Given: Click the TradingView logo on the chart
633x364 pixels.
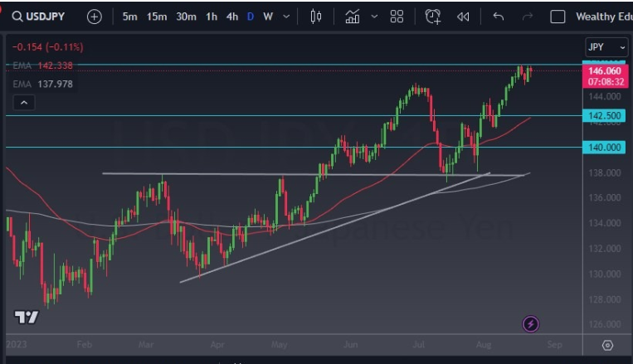Looking at the screenshot, I should 27,318.
